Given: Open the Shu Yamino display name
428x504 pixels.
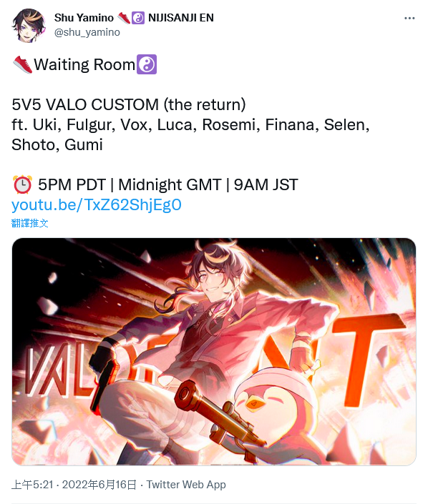Looking at the screenshot, I should (84, 18).
